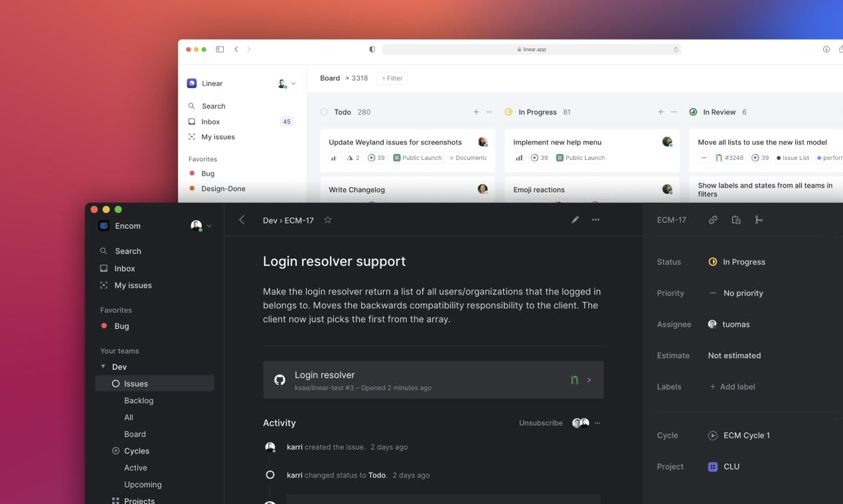Star the ECM-17 issue as favorite
The width and height of the screenshot is (843, 504).
tap(328, 220)
